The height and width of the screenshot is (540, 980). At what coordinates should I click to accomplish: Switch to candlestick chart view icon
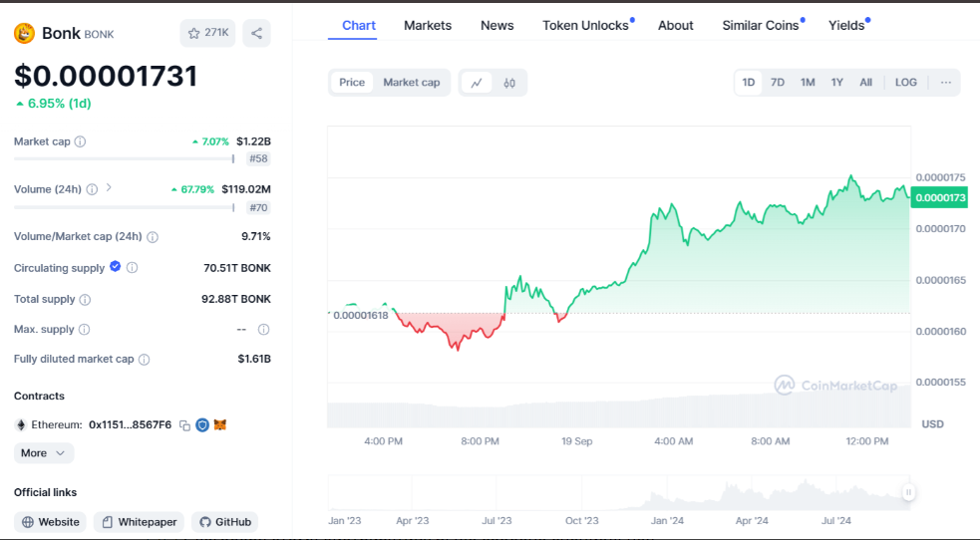point(509,83)
